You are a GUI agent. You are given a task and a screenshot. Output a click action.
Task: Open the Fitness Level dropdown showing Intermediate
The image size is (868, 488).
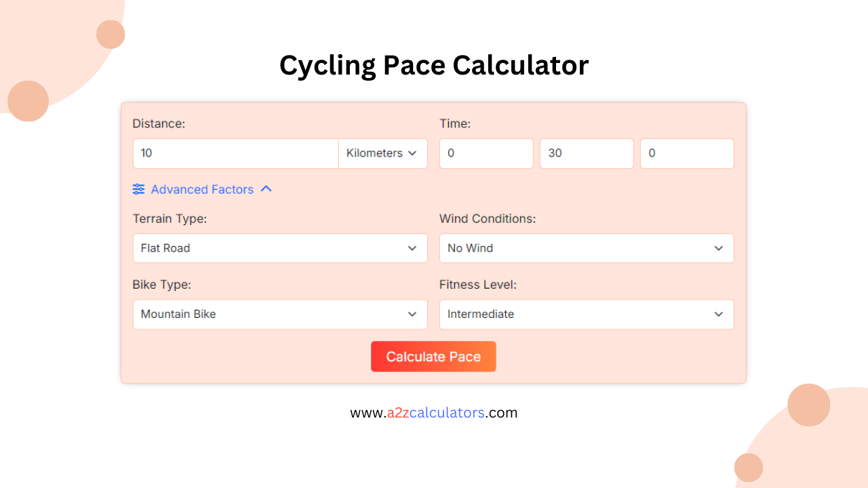(587, 314)
